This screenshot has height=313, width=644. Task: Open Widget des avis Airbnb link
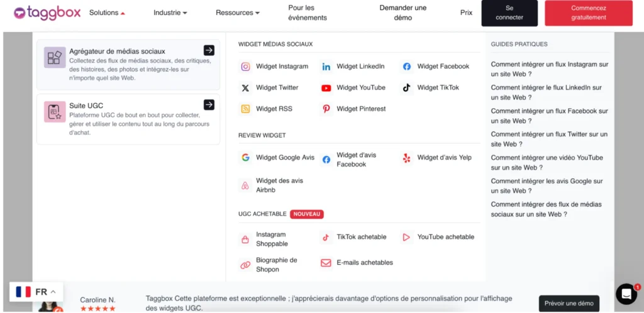280,185
